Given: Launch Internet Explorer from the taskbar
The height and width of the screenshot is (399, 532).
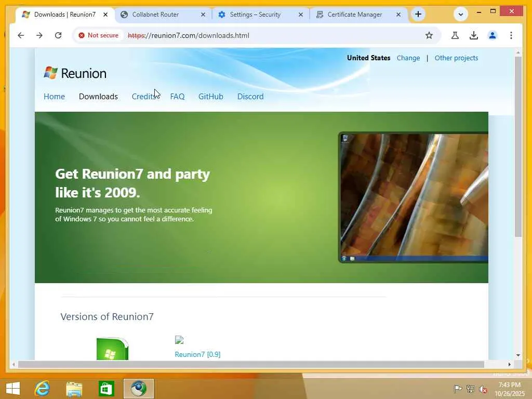Looking at the screenshot, I should pyautogui.click(x=43, y=389).
